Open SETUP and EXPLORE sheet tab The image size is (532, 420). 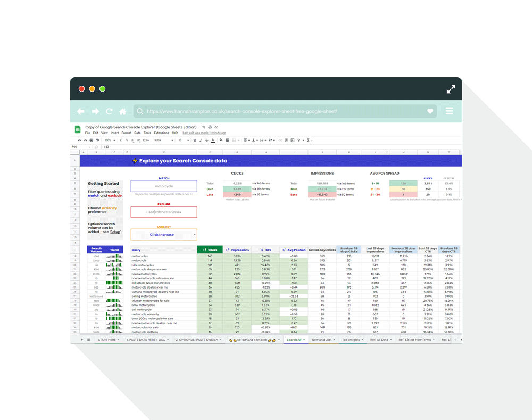point(254,340)
